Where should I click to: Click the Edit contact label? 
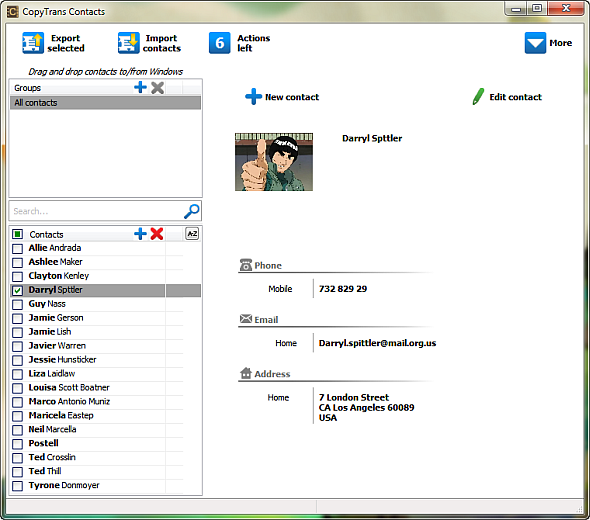coord(515,97)
